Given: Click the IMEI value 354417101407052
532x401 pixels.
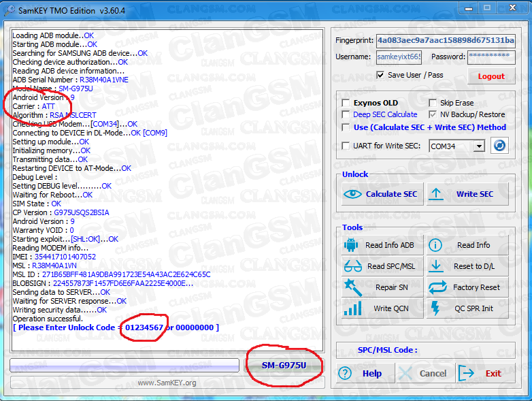Looking at the screenshot, I should (65, 257).
